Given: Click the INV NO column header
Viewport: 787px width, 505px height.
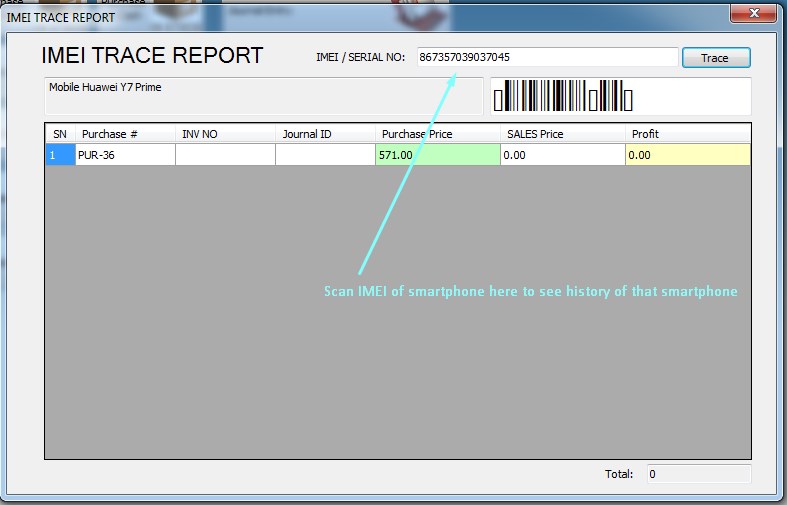Looking at the screenshot, I should coord(225,134).
